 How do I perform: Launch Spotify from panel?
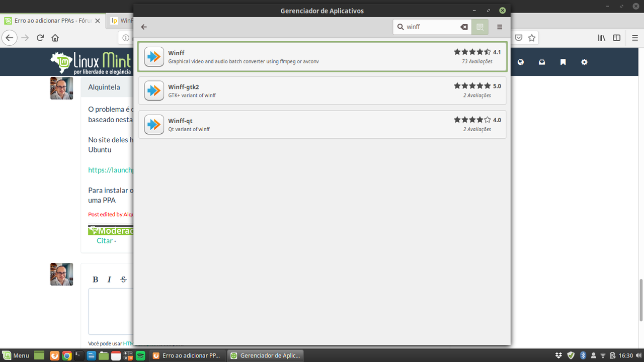140,355
